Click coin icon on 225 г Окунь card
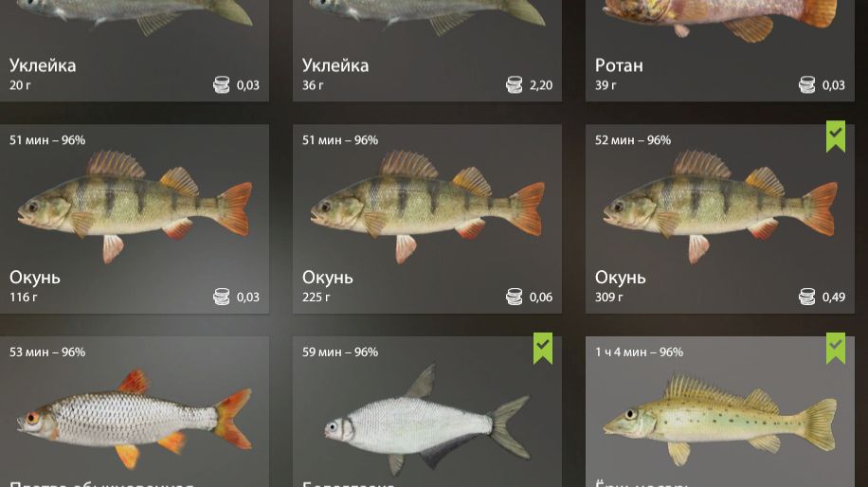This screenshot has height=487, width=868. click(x=515, y=297)
